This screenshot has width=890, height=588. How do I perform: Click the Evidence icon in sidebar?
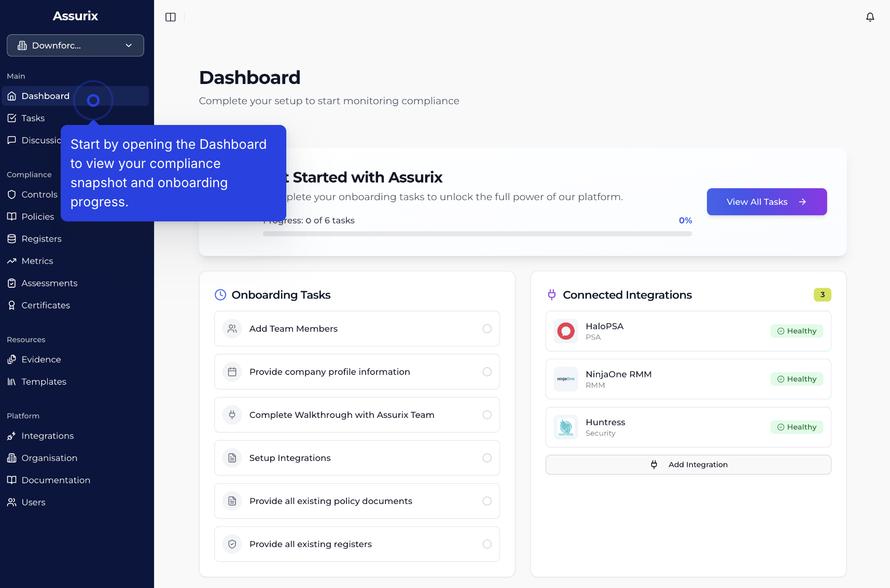[x=12, y=359]
